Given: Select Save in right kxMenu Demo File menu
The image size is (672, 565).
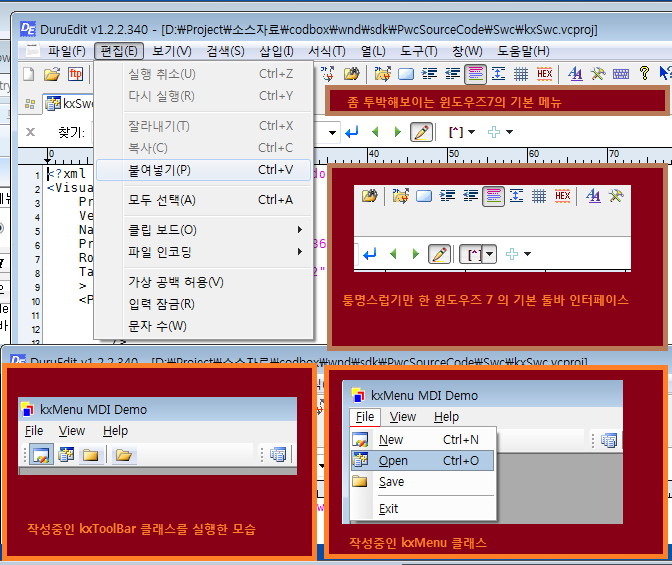Looking at the screenshot, I should click(x=423, y=482).
